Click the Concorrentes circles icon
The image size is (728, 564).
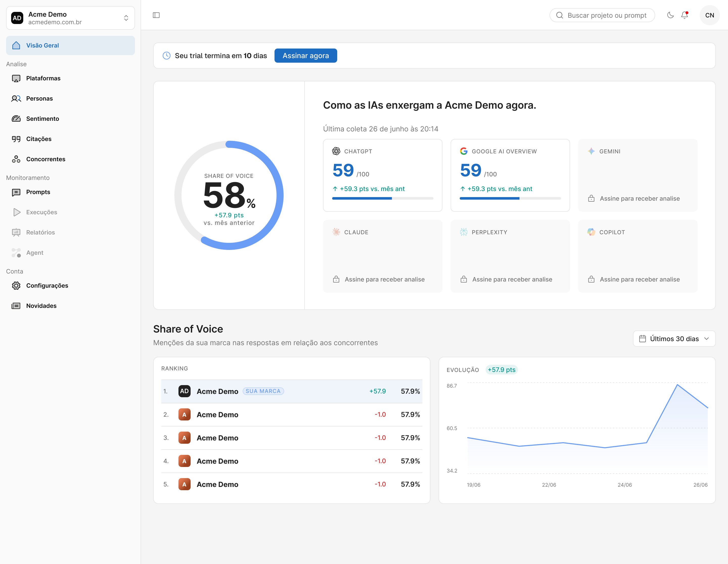(16, 159)
